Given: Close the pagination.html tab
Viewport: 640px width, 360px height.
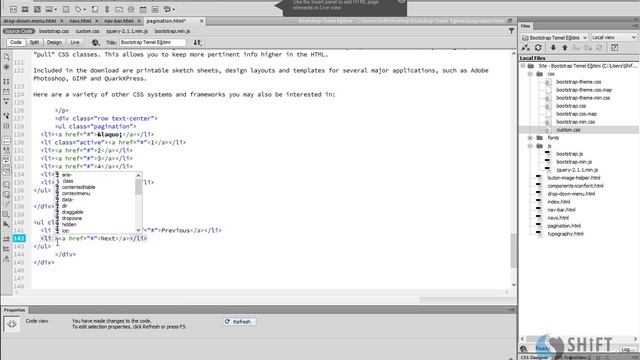Looking at the screenshot, I should (x=202, y=21).
